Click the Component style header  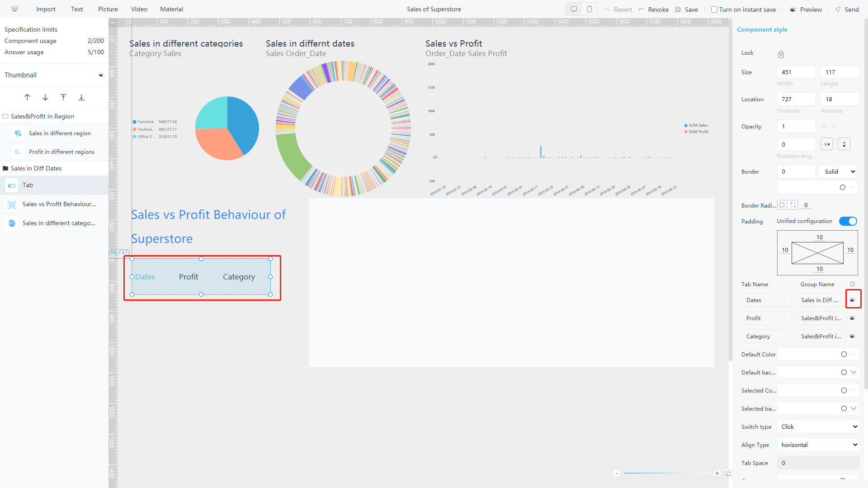tap(762, 29)
